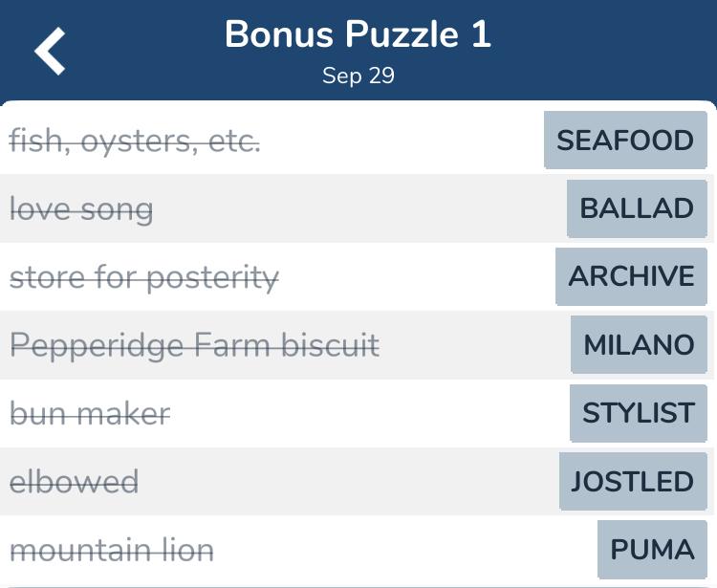
Task: Click the 'Sep 29' date label
Action: 358,76
